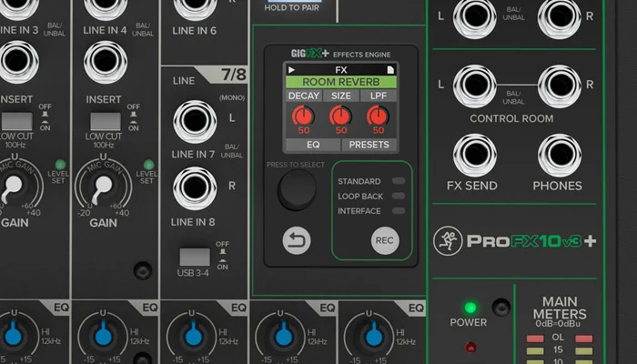Toggle channel 4 LOW CUT 100Hz switch
The height and width of the screenshot is (364, 637).
point(106,122)
